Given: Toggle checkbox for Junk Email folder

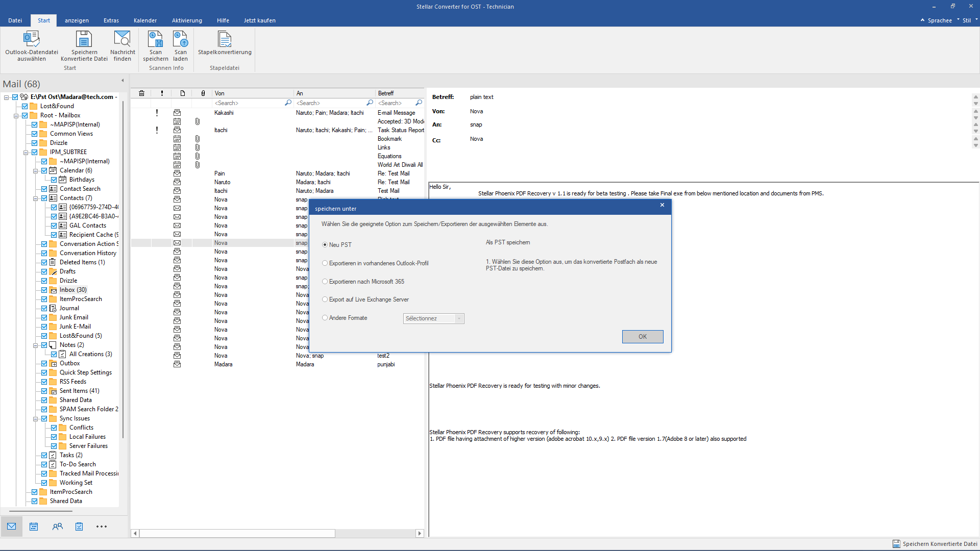Looking at the screenshot, I should point(44,317).
